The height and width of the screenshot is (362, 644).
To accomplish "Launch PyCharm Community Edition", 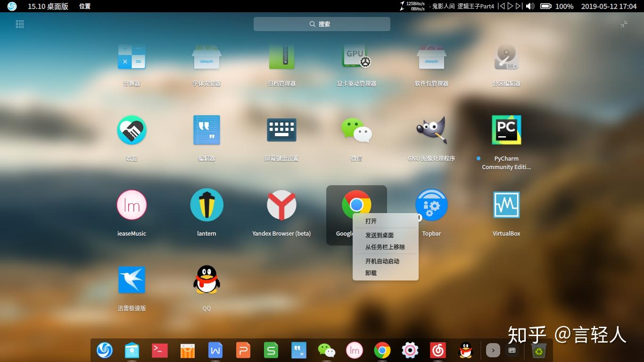I will click(x=506, y=130).
